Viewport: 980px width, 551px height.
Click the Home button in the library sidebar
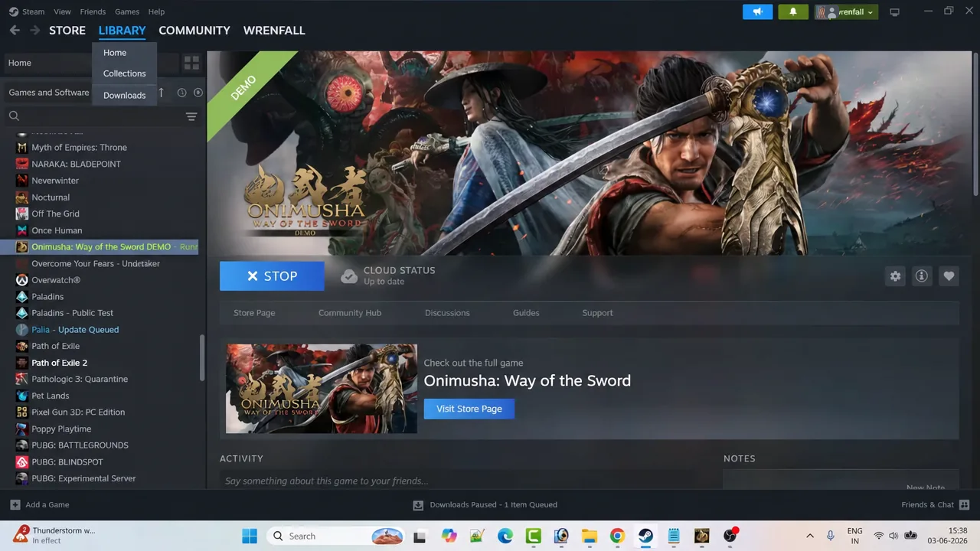coord(92,63)
